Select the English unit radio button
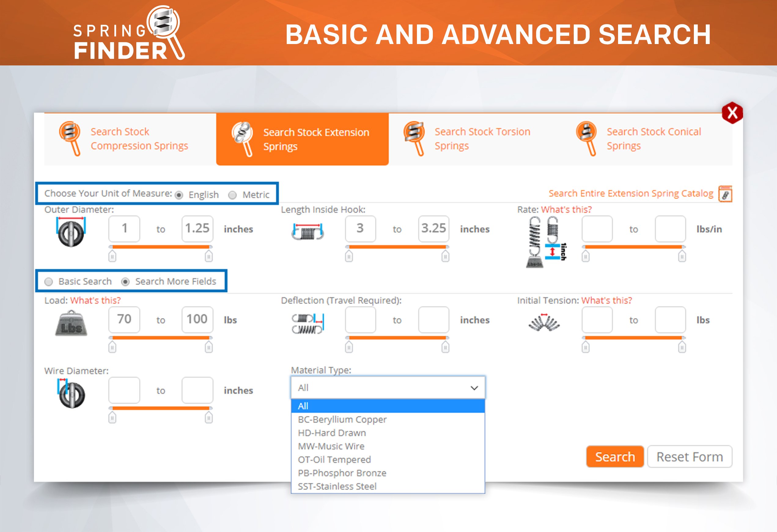Viewport: 777px width, 532px height. (179, 195)
